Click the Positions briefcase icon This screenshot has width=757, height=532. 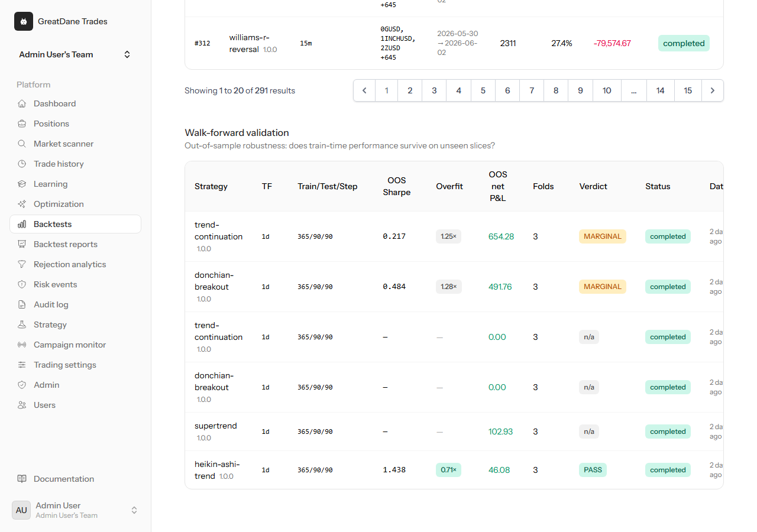tap(22, 124)
